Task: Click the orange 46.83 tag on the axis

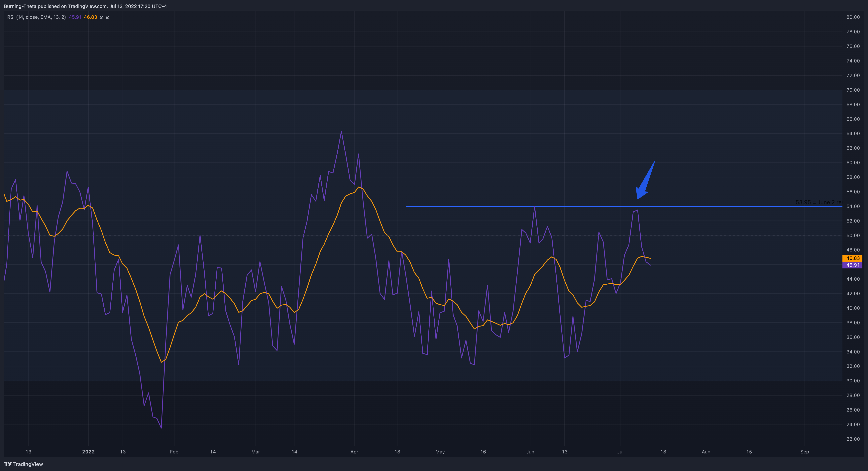Action: pos(852,258)
